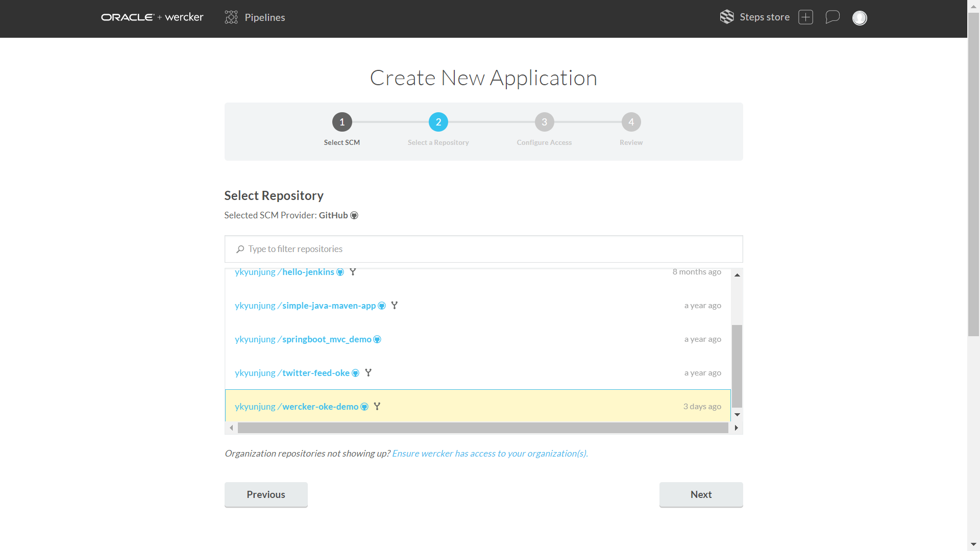
Task: Open the user profile avatar menu
Action: click(x=860, y=18)
